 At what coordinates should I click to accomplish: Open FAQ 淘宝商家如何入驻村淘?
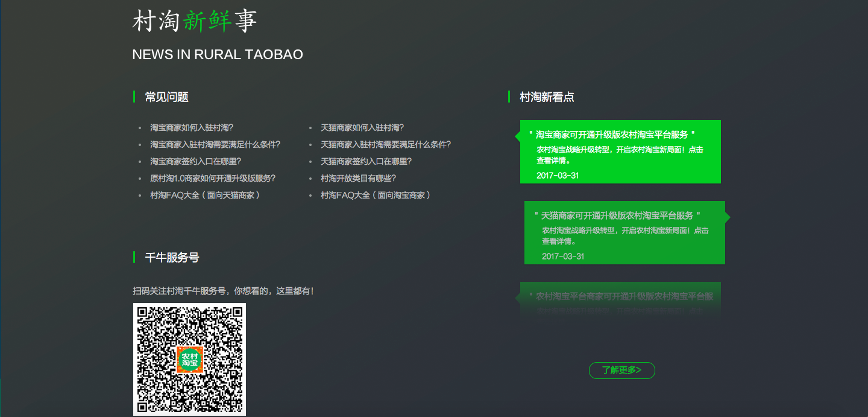click(x=192, y=128)
